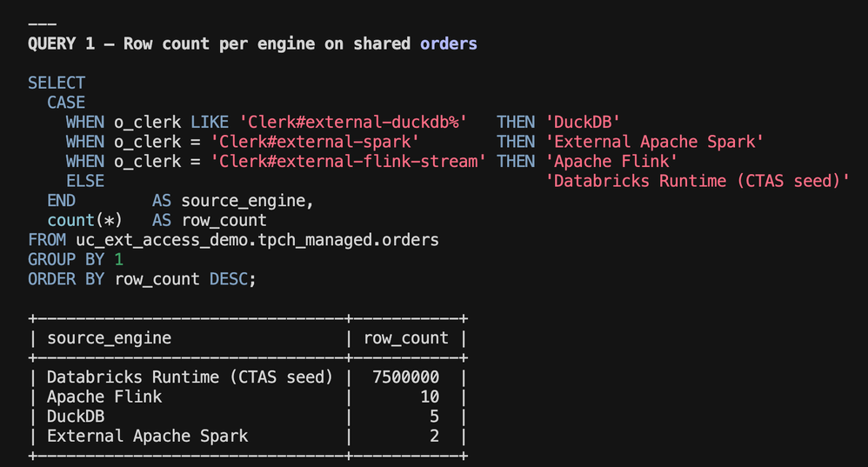
Task: Click the DESC keyword in ORDER BY
Action: point(229,279)
